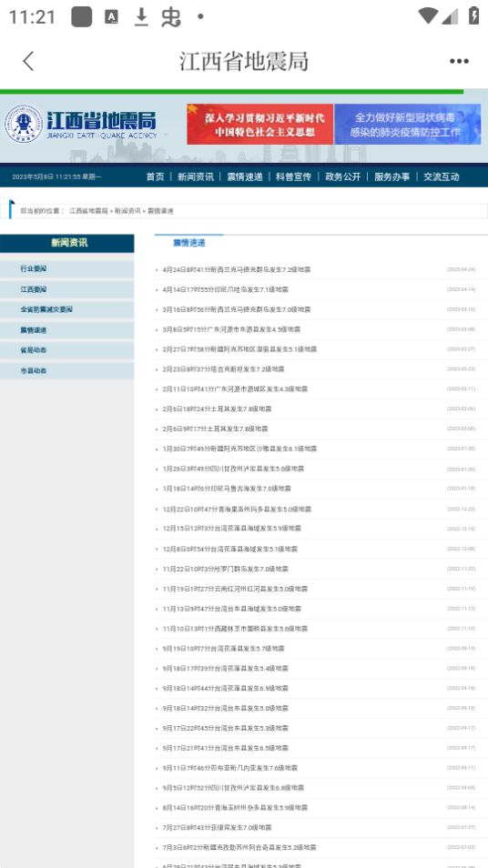The height and width of the screenshot is (868, 488).
Task: Click breadcrumb link 震情速递
Action: pyautogui.click(x=160, y=211)
